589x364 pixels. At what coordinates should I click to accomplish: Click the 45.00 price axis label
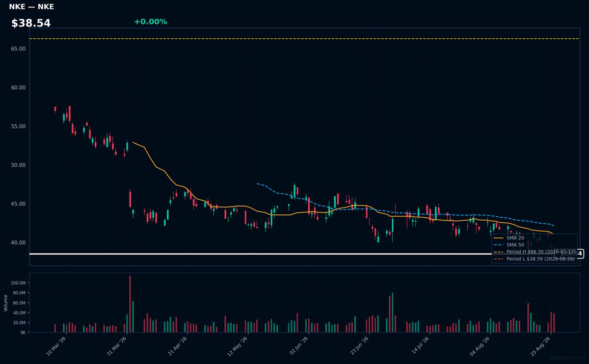tap(18, 204)
